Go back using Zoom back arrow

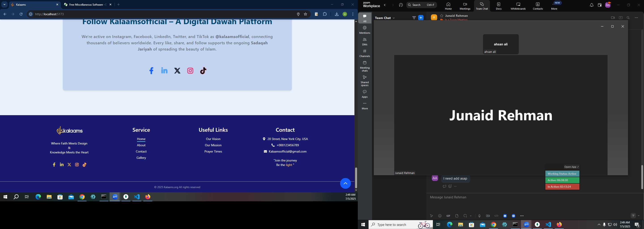coord(385,5)
